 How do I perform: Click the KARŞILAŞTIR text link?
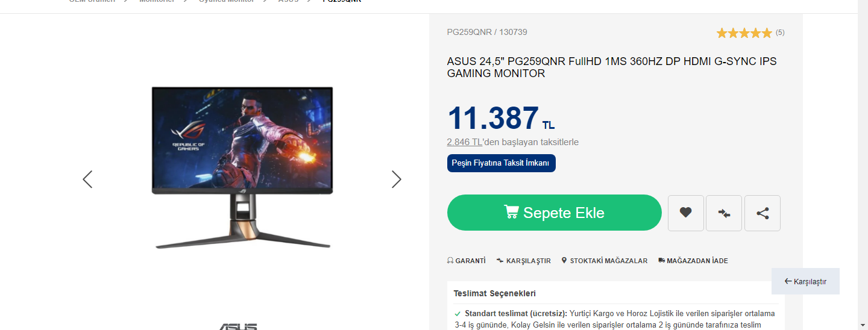pos(528,261)
